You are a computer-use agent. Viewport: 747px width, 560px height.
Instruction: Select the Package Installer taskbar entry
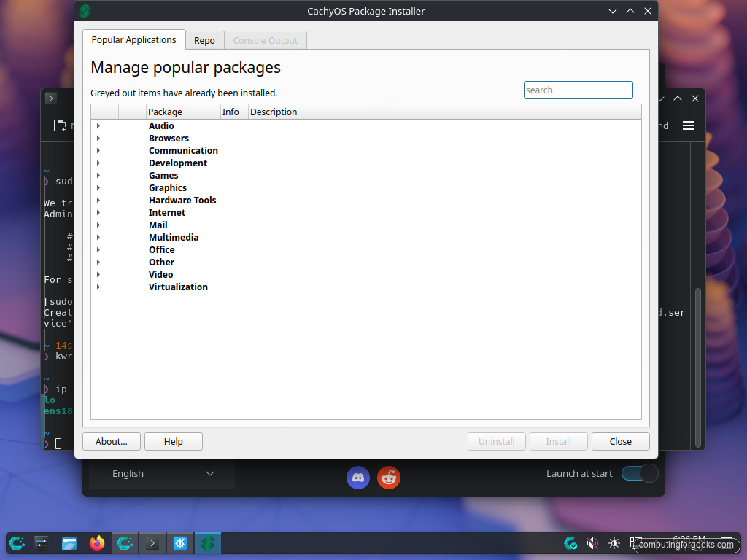208,543
